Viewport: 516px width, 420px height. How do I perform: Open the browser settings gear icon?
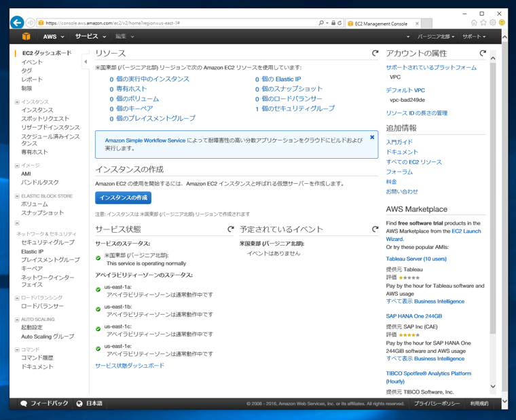tap(492, 22)
